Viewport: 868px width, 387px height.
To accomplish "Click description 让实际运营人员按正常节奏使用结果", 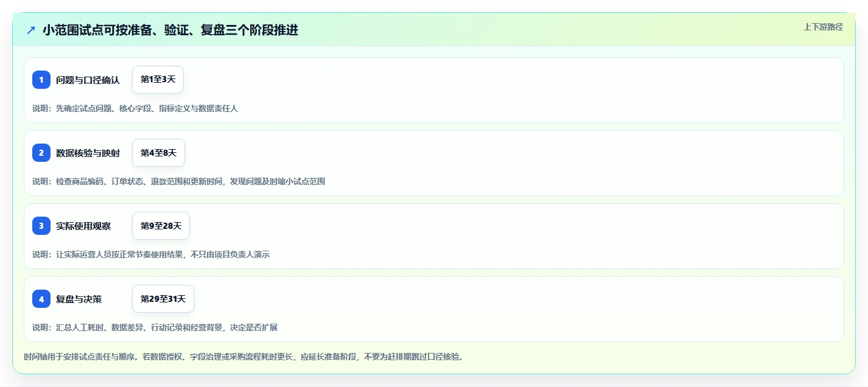I will (x=151, y=254).
